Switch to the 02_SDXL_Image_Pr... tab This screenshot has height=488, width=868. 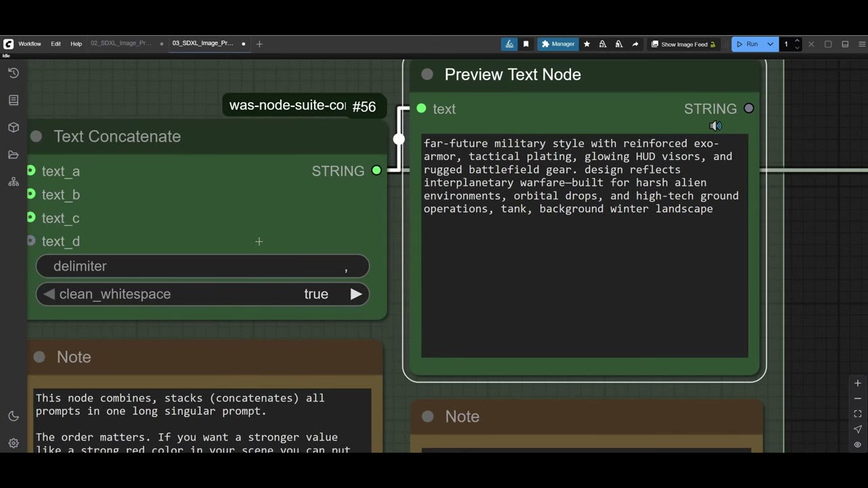pos(121,43)
